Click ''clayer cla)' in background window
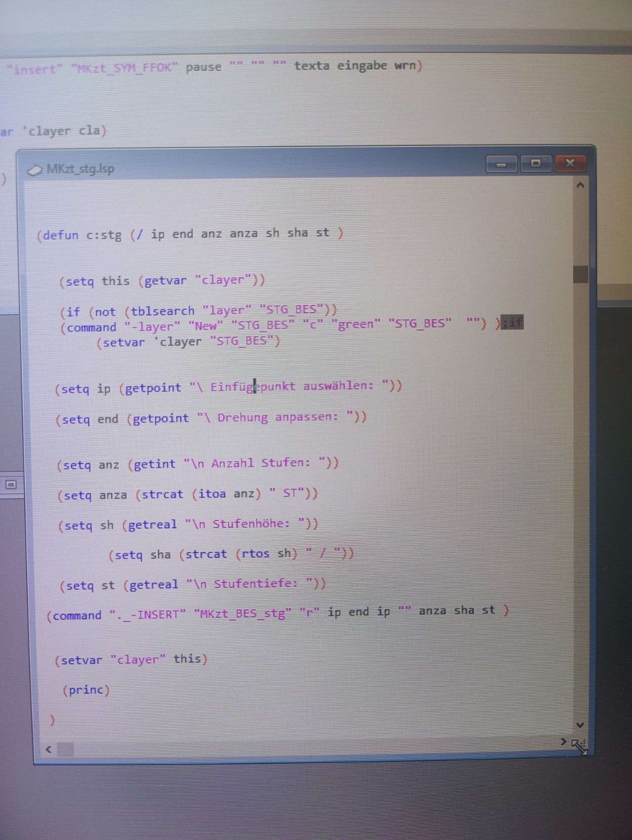 (x=64, y=131)
